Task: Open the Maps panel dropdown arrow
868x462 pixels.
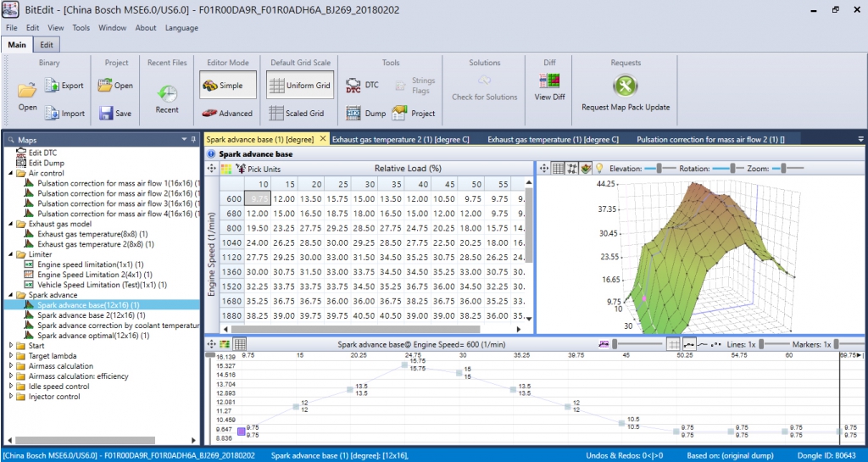Action: (184, 140)
